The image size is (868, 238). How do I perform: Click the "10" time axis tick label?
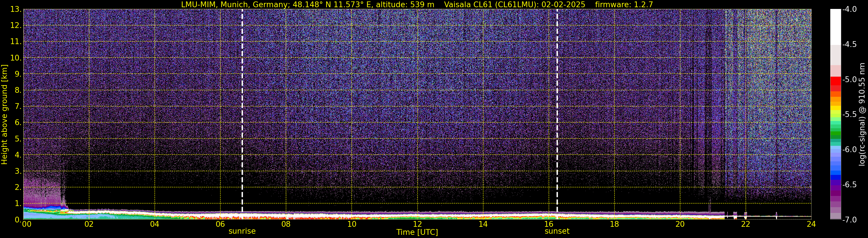click(352, 224)
